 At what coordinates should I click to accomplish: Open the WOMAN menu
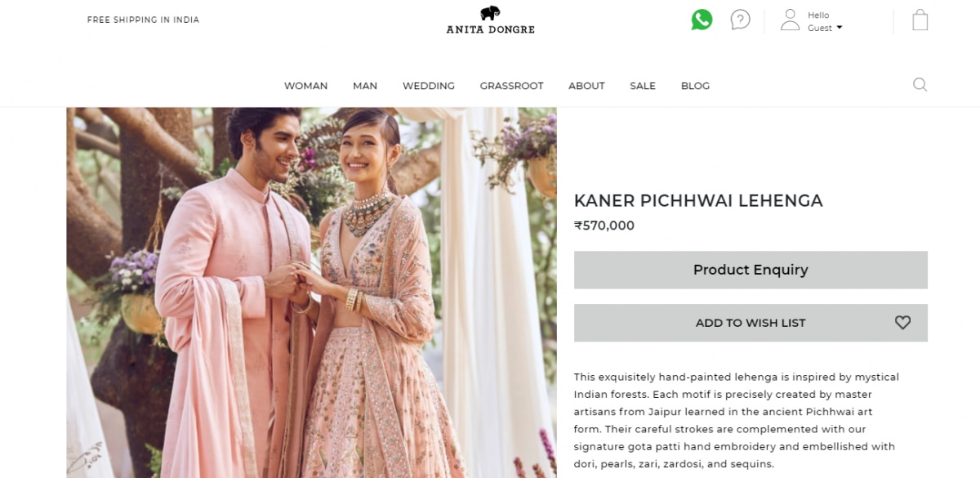(305, 86)
